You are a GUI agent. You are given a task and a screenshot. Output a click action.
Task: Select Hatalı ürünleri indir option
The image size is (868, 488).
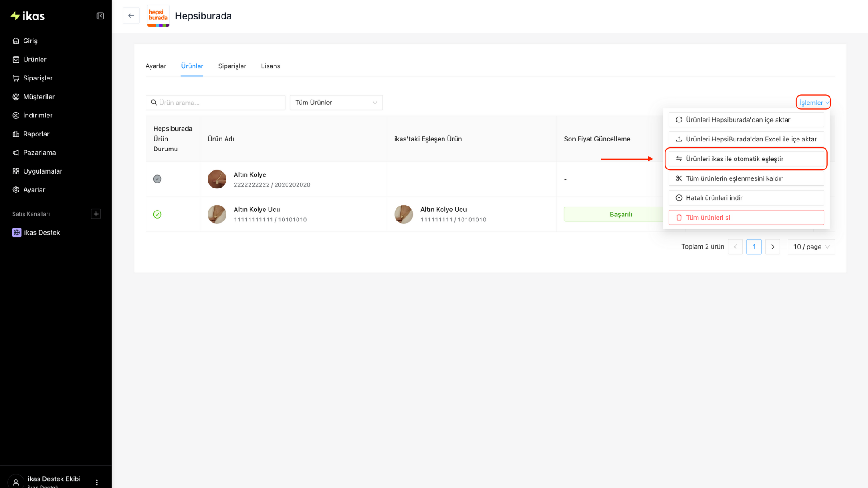click(746, 198)
